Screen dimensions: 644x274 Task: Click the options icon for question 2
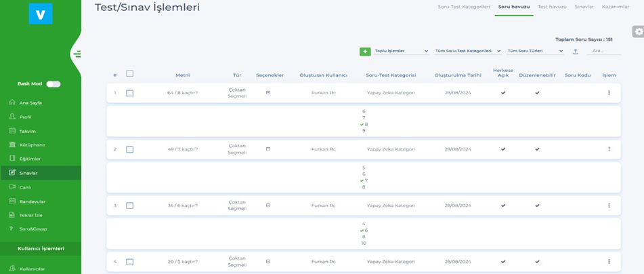[267, 149]
